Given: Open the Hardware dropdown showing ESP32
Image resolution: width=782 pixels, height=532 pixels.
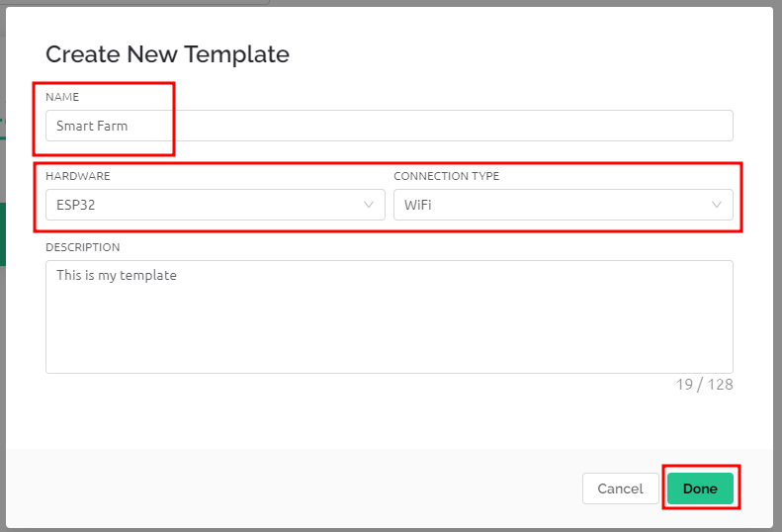Looking at the screenshot, I should (215, 205).
